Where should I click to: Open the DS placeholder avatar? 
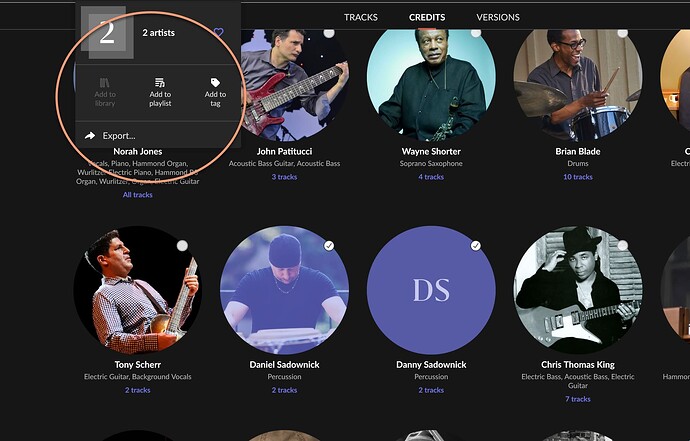pos(431,290)
